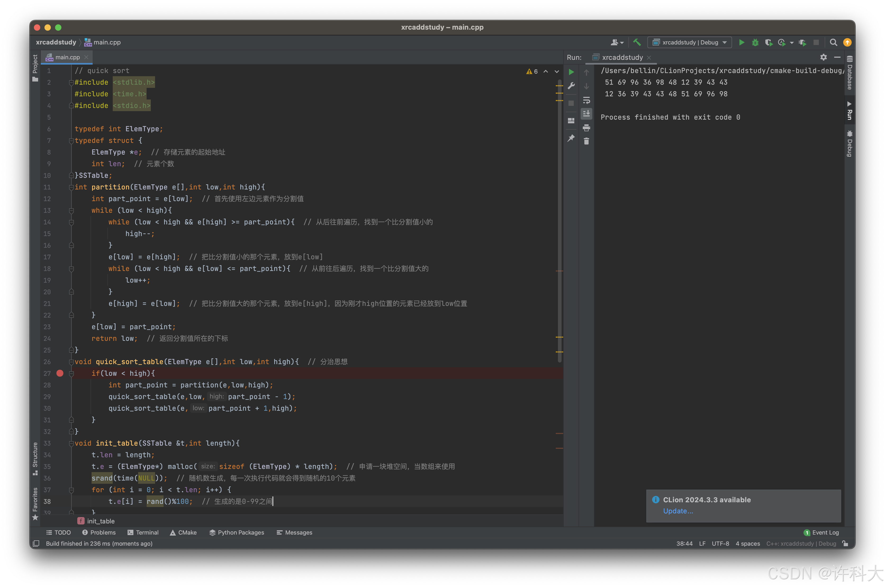The height and width of the screenshot is (588, 885).
Task: Click the Search Everywhere magnifier icon
Action: [833, 42]
